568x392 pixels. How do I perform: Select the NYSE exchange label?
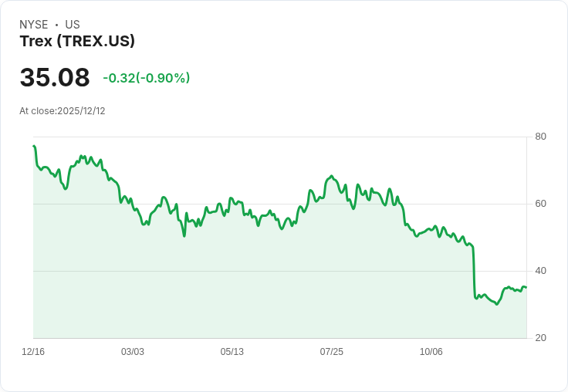(34, 25)
